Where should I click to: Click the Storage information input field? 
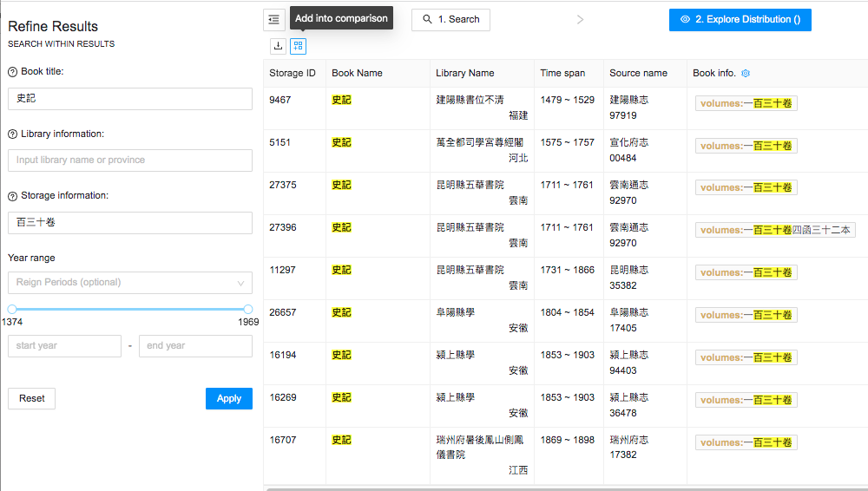[130, 223]
